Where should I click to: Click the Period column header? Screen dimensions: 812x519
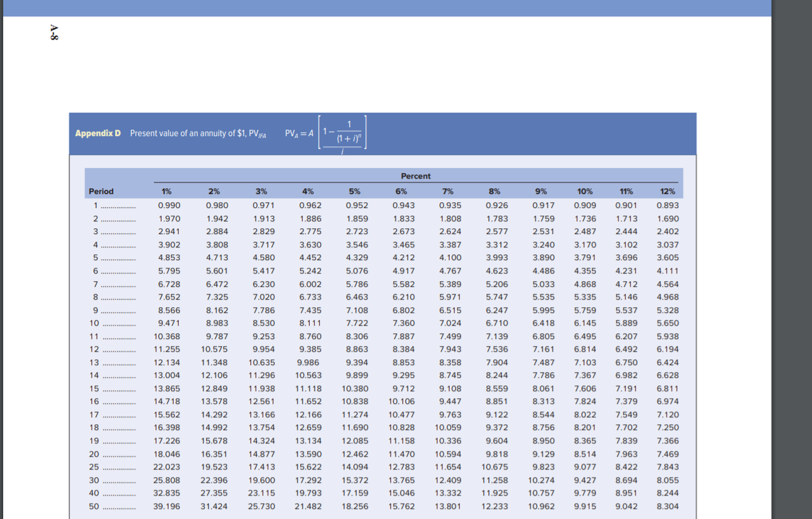(100, 191)
